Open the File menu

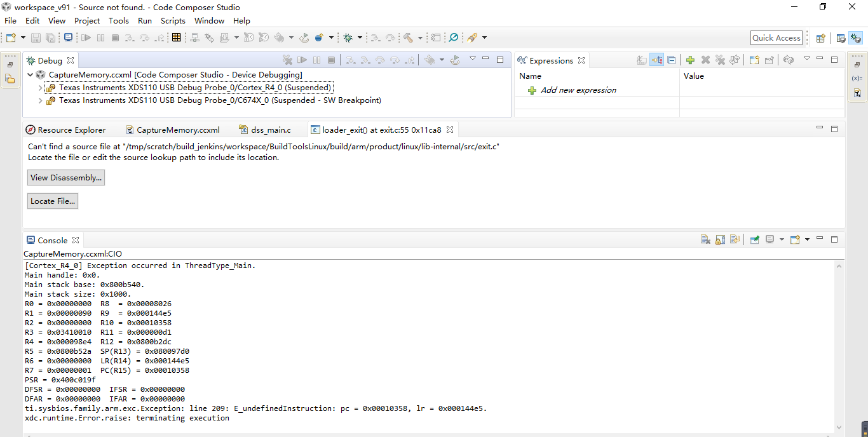click(11, 20)
